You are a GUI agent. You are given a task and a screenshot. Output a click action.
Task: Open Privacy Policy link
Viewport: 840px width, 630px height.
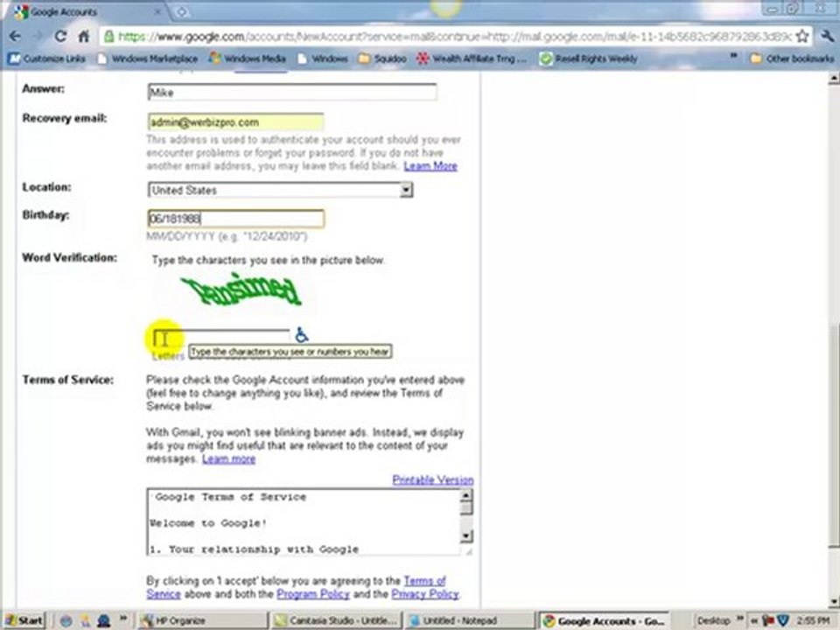[x=425, y=594]
